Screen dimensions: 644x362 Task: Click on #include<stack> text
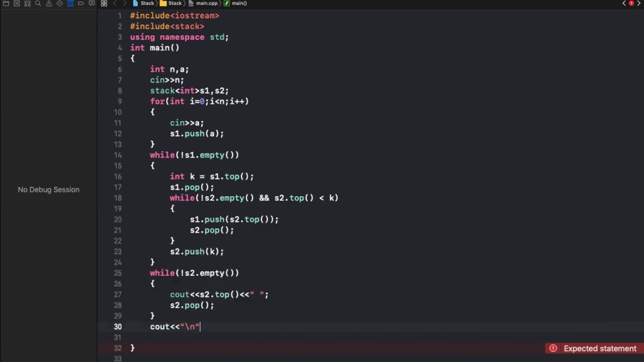tap(167, 26)
